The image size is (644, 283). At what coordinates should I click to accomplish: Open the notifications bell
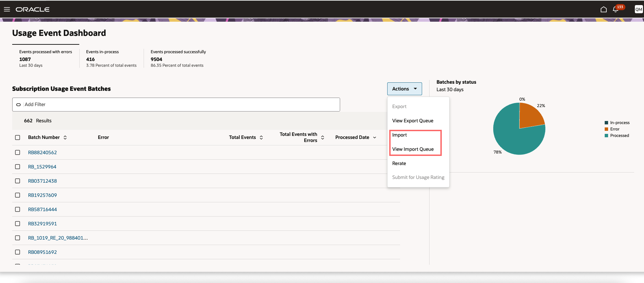click(x=616, y=9)
